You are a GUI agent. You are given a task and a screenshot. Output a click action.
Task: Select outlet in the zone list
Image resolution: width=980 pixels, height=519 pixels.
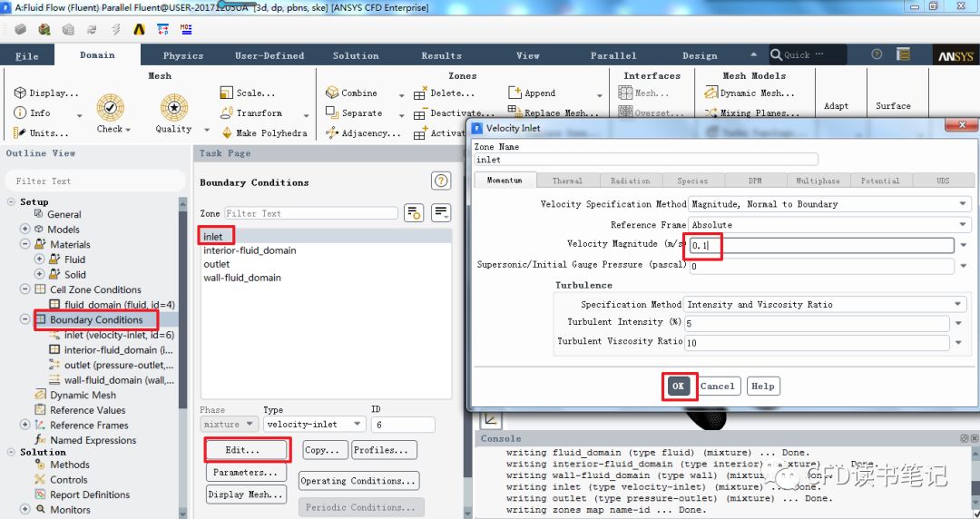[216, 264]
